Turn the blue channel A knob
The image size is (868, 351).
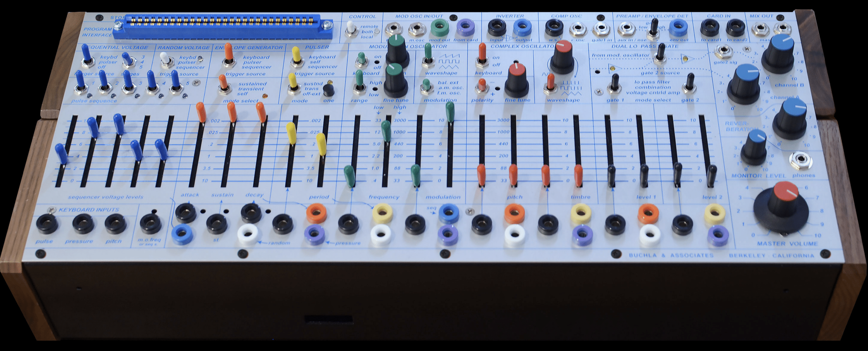click(x=745, y=84)
